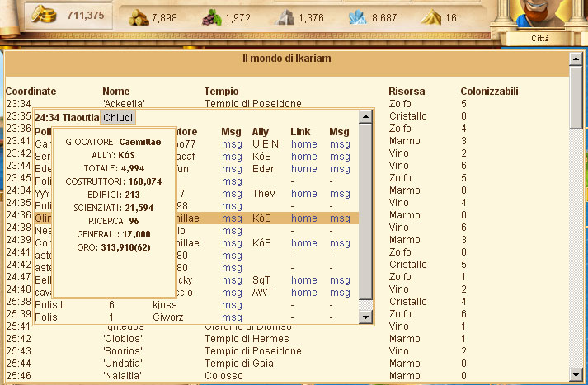Click the gold coins icon

(x=44, y=15)
